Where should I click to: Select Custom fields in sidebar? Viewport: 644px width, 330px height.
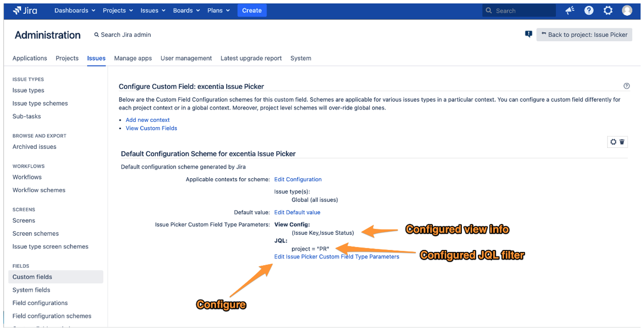point(56,277)
